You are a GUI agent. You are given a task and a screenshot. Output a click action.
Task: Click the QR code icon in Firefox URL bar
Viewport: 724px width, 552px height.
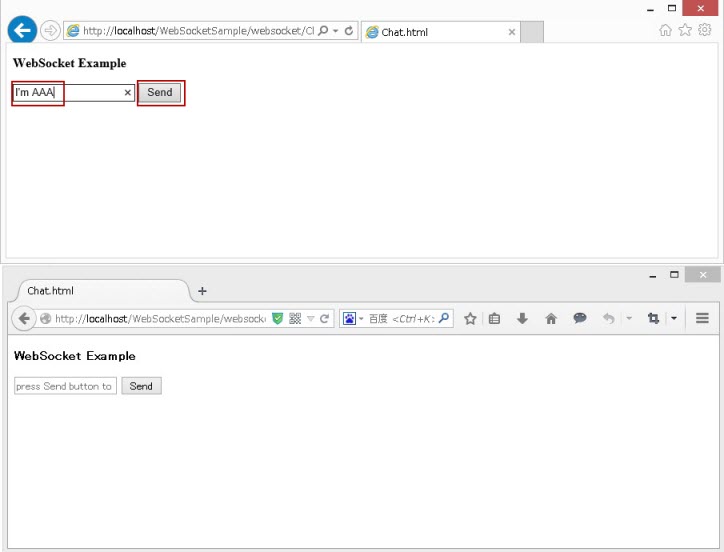click(x=295, y=319)
